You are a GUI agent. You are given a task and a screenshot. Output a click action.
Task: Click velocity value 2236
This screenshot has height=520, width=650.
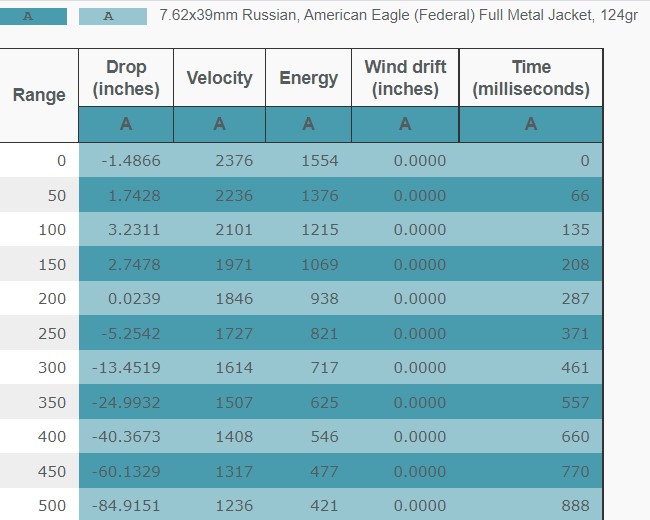click(234, 196)
